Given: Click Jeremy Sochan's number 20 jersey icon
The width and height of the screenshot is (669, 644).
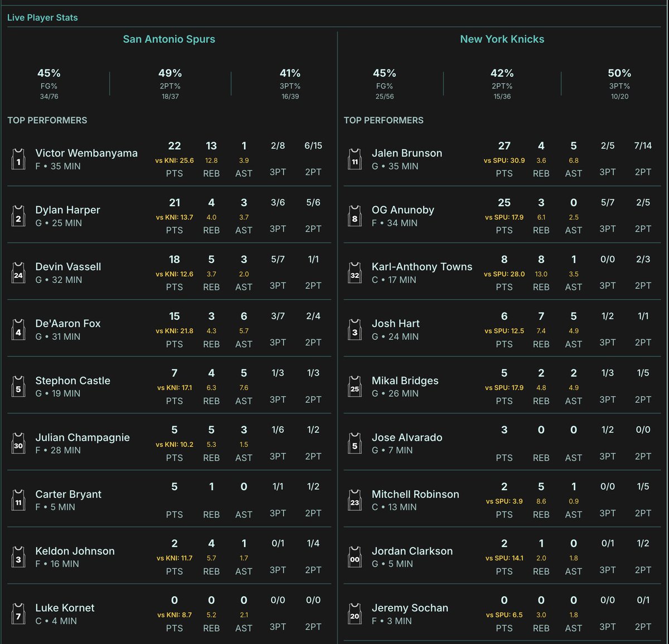Looking at the screenshot, I should [355, 614].
